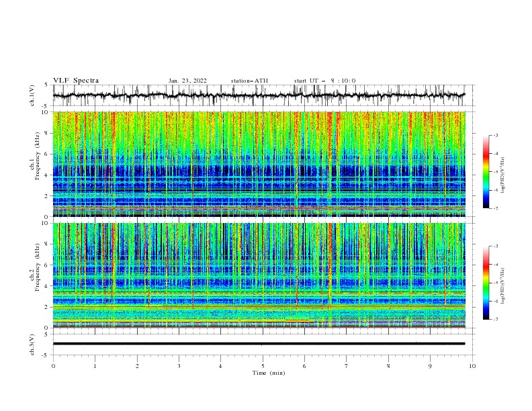Click the 'Time (min)' axis label

coord(269,373)
